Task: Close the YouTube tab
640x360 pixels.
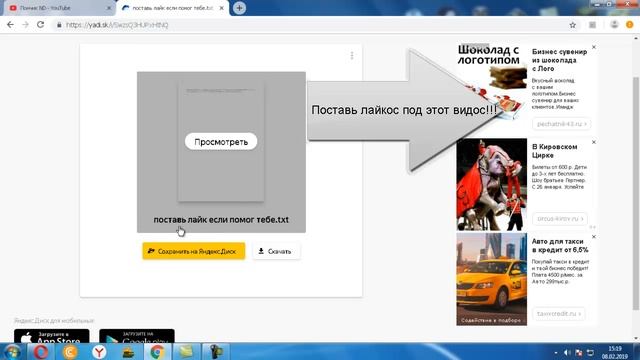Action: click(109, 8)
